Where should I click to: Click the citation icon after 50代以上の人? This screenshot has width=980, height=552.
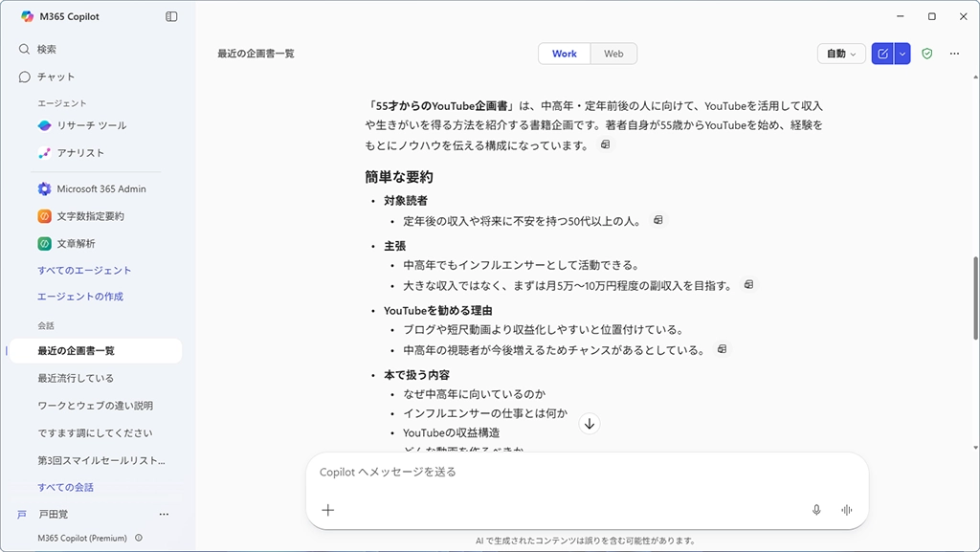click(658, 220)
